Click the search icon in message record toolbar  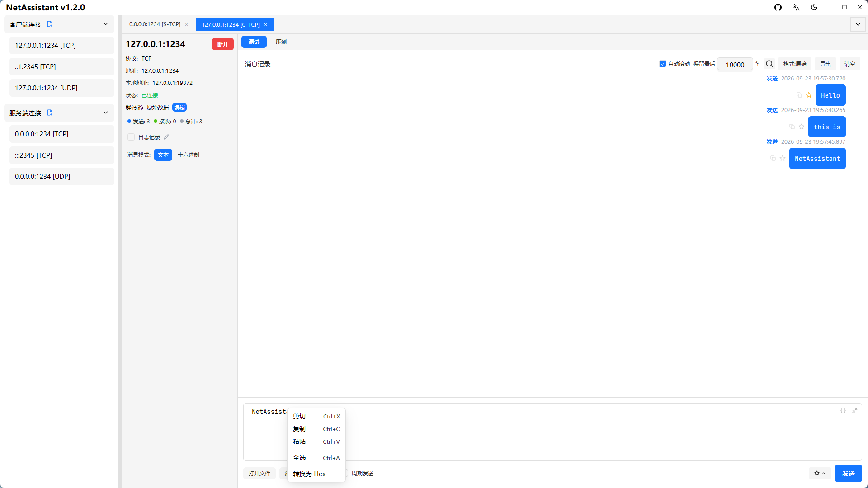point(769,64)
